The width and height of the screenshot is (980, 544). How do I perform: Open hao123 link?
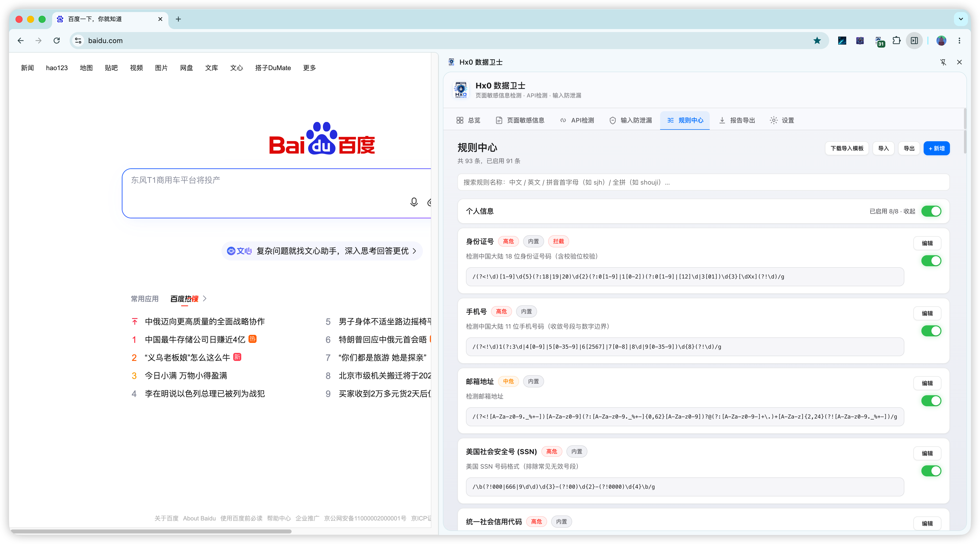click(x=57, y=68)
